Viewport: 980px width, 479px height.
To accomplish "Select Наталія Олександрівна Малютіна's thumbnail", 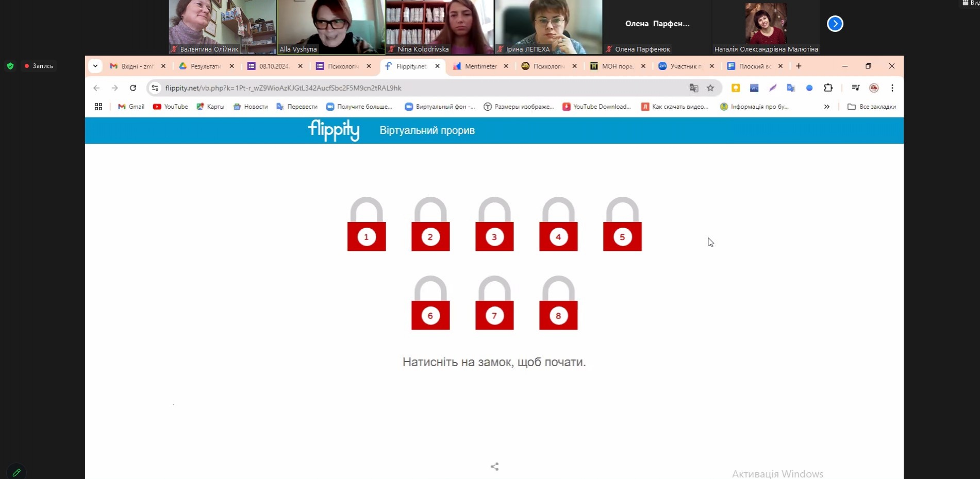I will (x=766, y=27).
